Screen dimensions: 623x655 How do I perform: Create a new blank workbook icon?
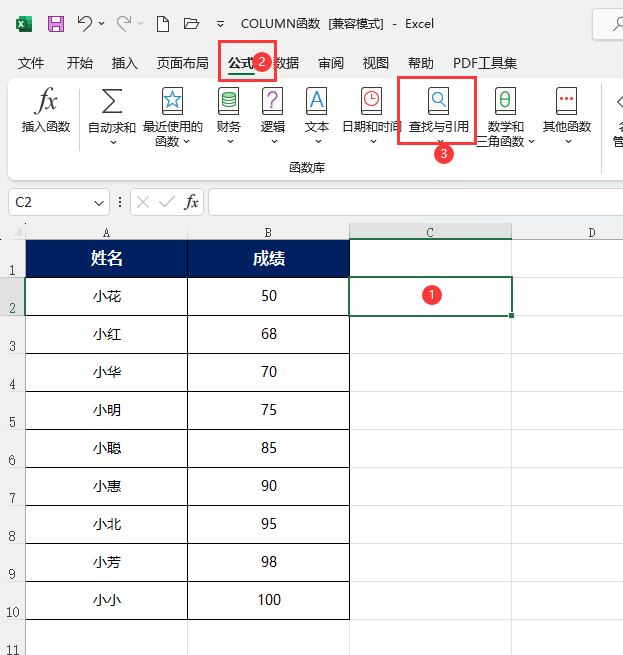(163, 24)
